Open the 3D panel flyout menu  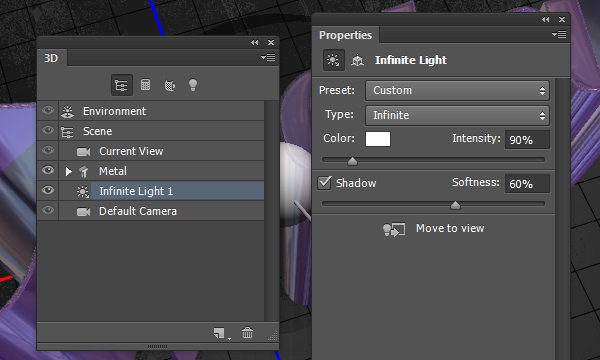click(268, 57)
